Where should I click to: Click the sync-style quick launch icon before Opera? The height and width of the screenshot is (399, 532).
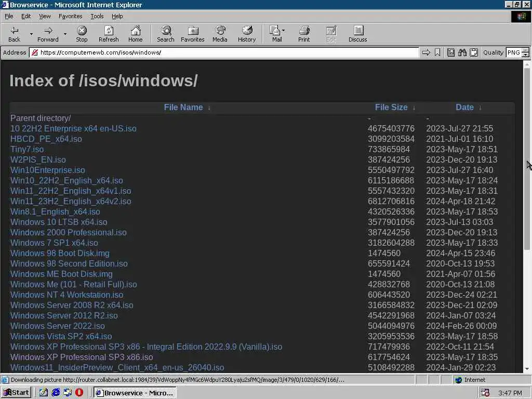[x=68, y=393]
